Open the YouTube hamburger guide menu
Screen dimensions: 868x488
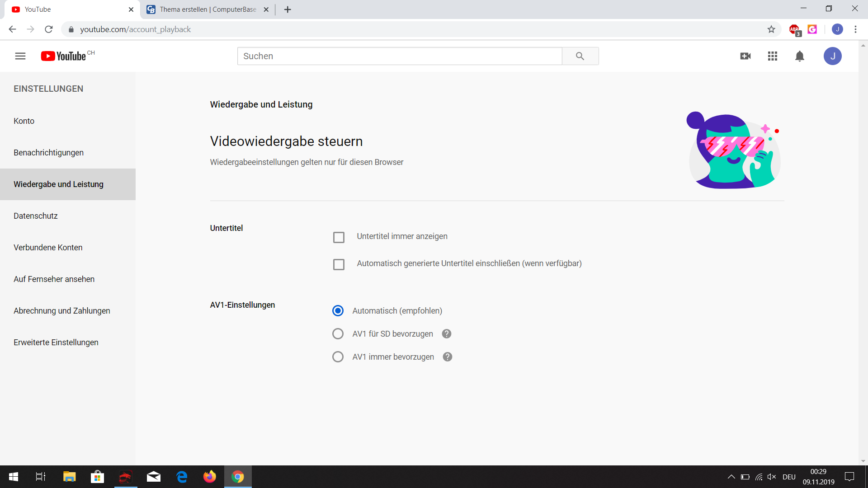[20, 56]
